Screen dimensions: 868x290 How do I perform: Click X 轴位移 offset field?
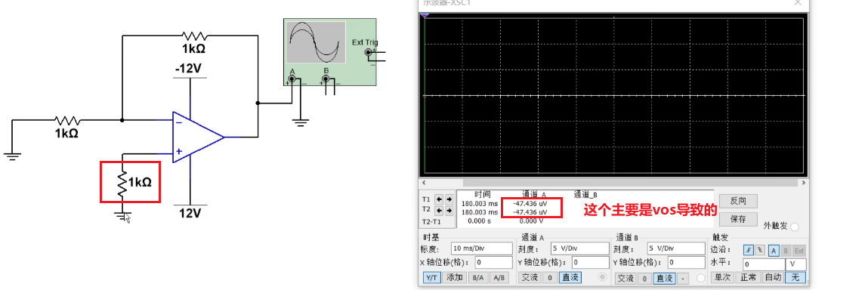493,262
